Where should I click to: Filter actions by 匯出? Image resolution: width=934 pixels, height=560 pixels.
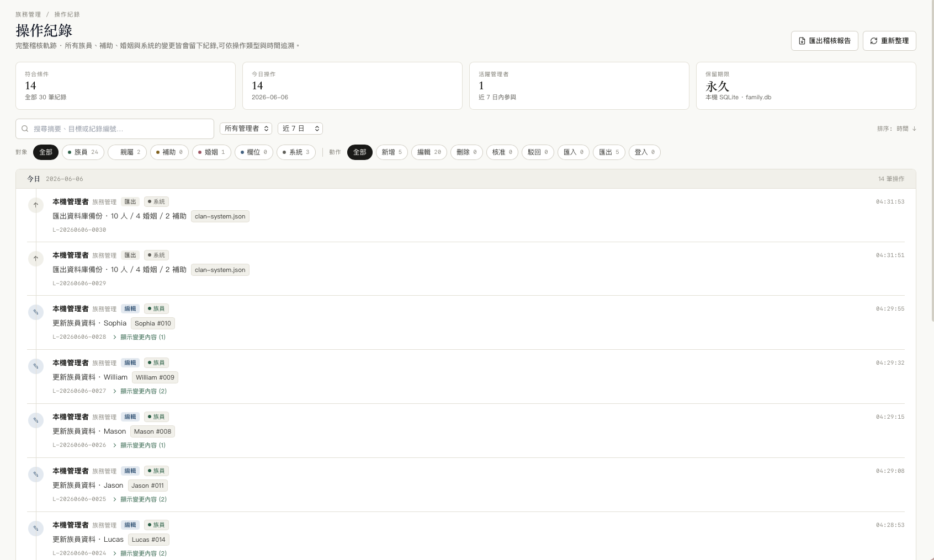click(x=609, y=152)
